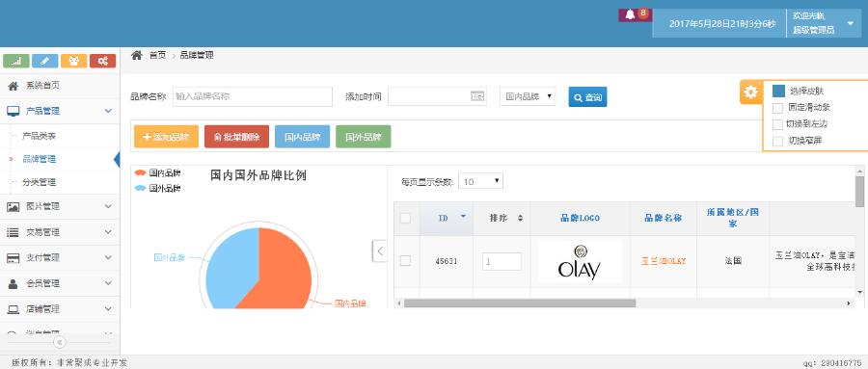Click the 品牌名称 column header
Image resolution: width=868 pixels, height=369 pixels.
[664, 218]
